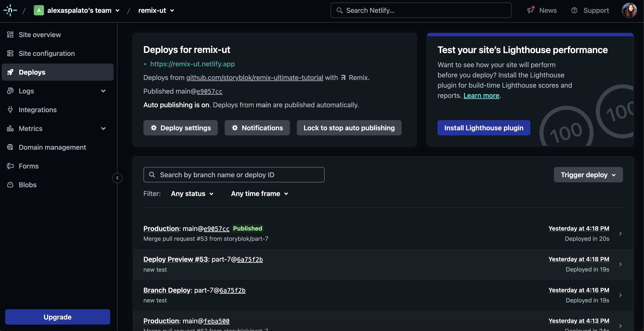The image size is (644, 331).
Task: Open Deploy Preview #53 via row chevron
Action: (620, 264)
